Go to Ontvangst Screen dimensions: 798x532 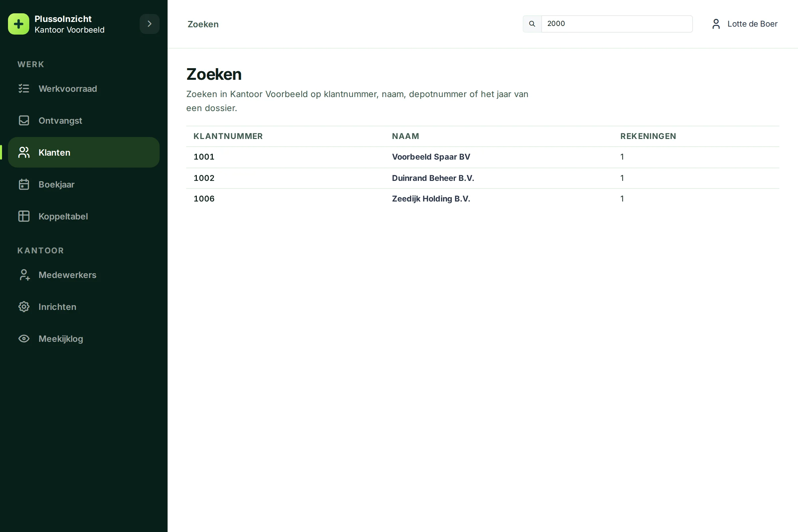coord(83,120)
